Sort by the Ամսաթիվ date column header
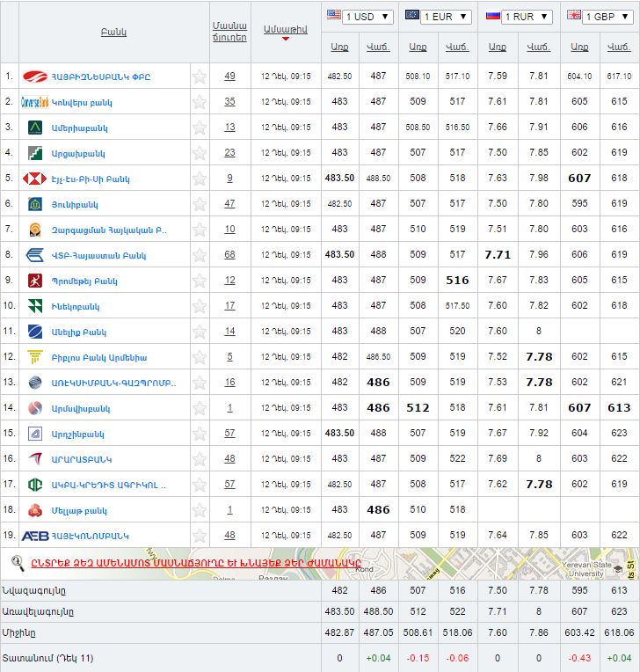 pos(285,31)
